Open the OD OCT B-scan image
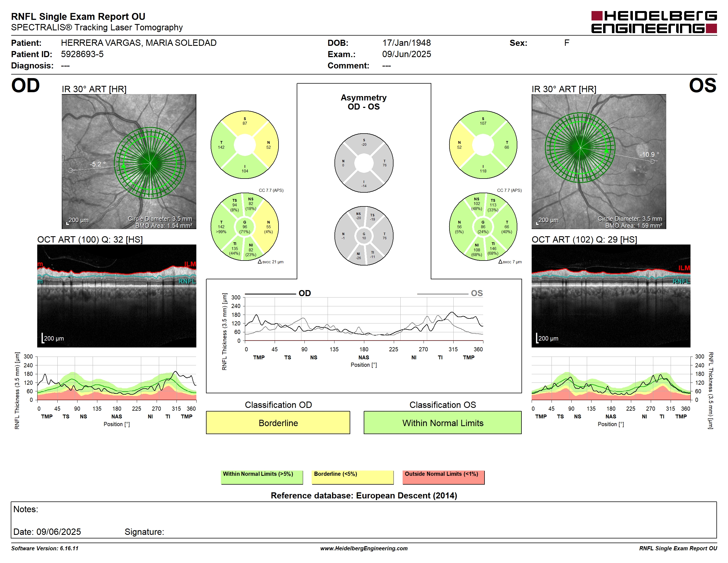 click(x=117, y=296)
